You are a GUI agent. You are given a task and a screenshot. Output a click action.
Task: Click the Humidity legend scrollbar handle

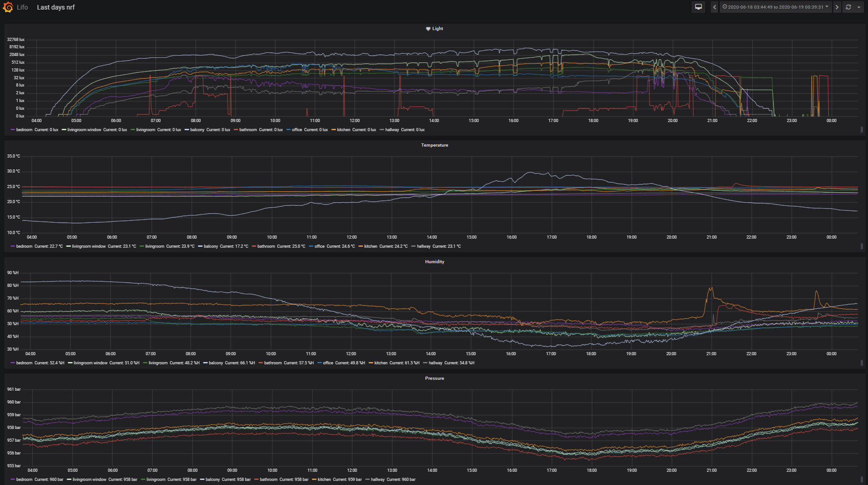point(862,363)
